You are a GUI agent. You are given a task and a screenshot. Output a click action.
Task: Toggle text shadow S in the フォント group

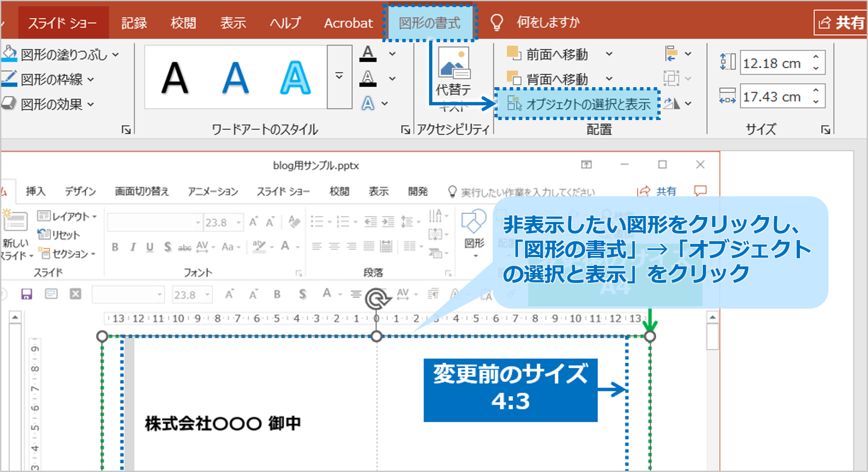click(167, 247)
